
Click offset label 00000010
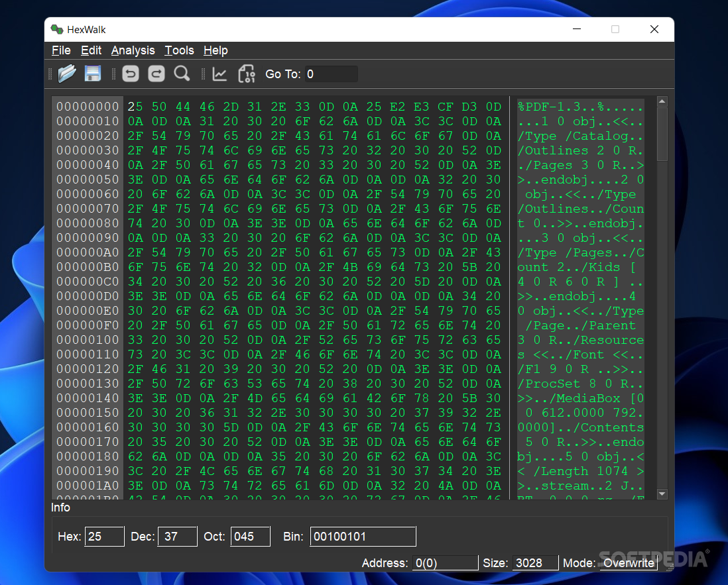tap(88, 121)
